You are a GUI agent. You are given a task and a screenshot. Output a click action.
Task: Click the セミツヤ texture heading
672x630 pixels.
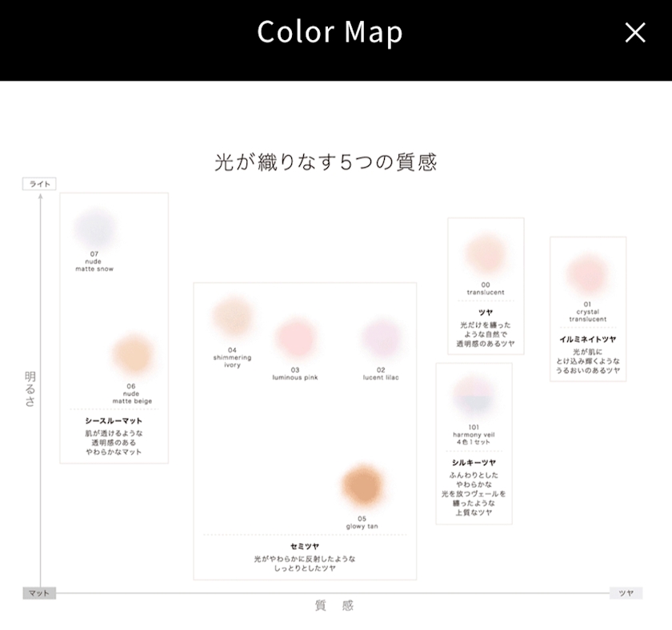pyautogui.click(x=305, y=547)
